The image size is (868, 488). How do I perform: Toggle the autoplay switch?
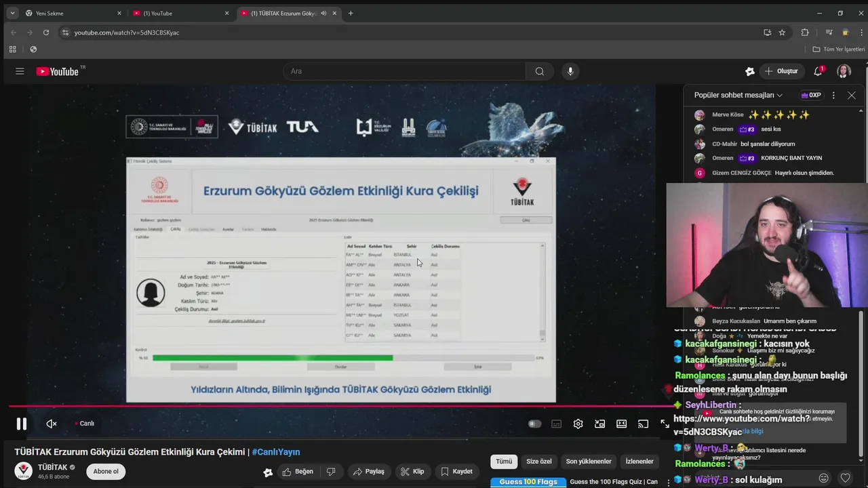[535, 424]
